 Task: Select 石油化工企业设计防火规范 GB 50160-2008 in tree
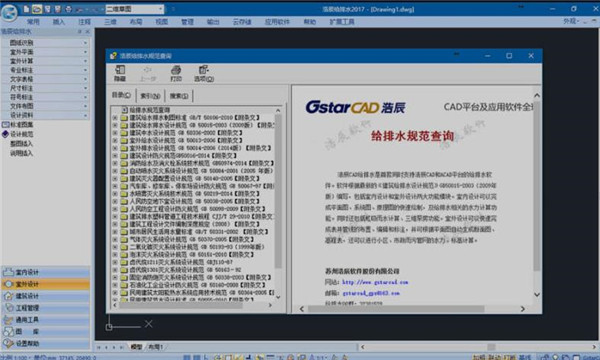tap(197, 285)
